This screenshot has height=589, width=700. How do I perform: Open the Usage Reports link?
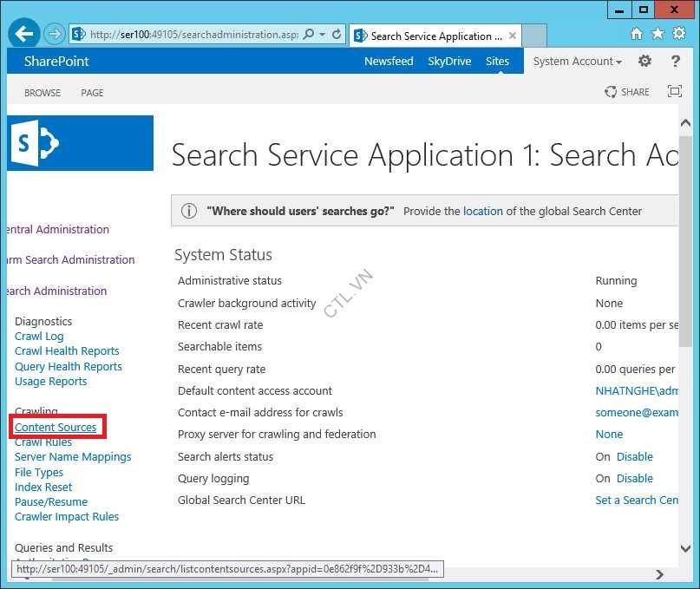click(51, 382)
